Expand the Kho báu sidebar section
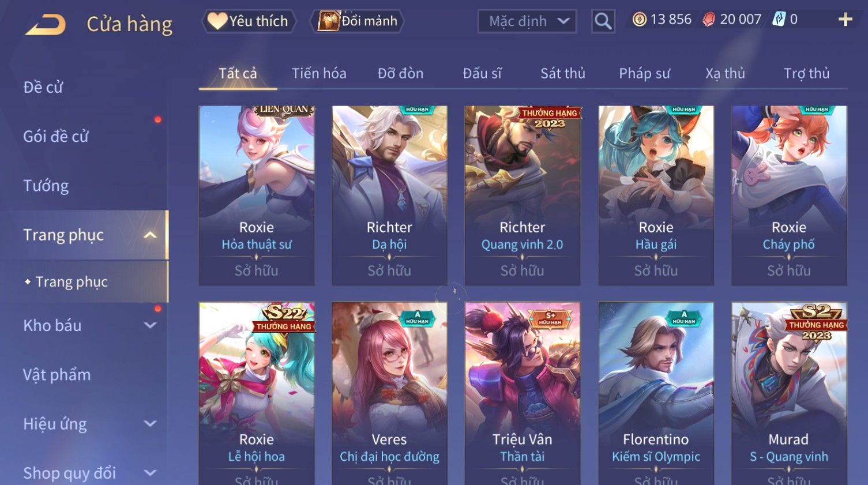868x485 pixels. (150, 325)
